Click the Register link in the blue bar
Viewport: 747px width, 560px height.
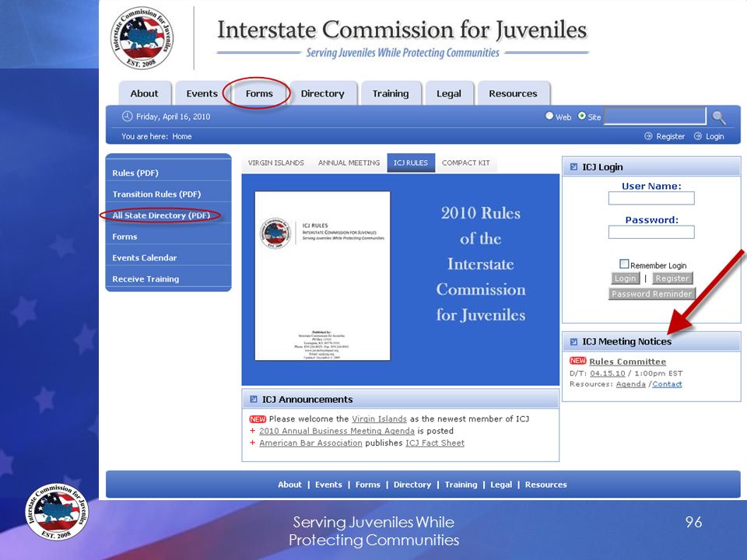click(670, 136)
